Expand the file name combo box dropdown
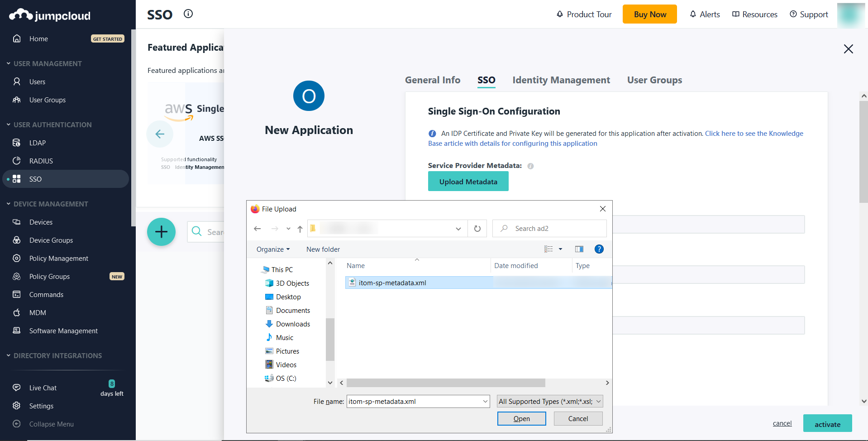 485,401
